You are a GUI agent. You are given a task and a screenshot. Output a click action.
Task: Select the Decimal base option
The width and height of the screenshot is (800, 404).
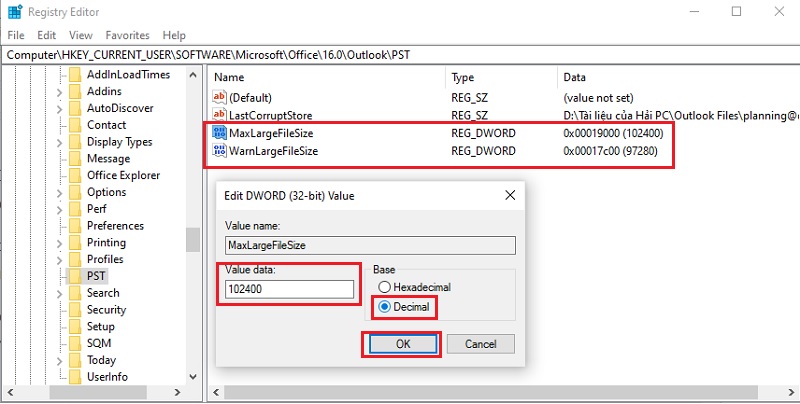[x=383, y=307]
